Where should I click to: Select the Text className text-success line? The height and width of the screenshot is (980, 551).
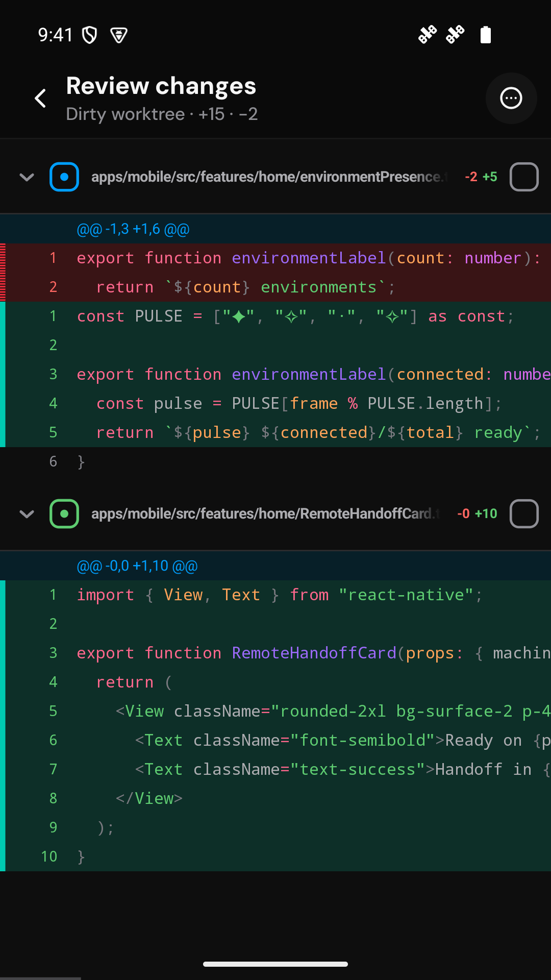click(275, 769)
